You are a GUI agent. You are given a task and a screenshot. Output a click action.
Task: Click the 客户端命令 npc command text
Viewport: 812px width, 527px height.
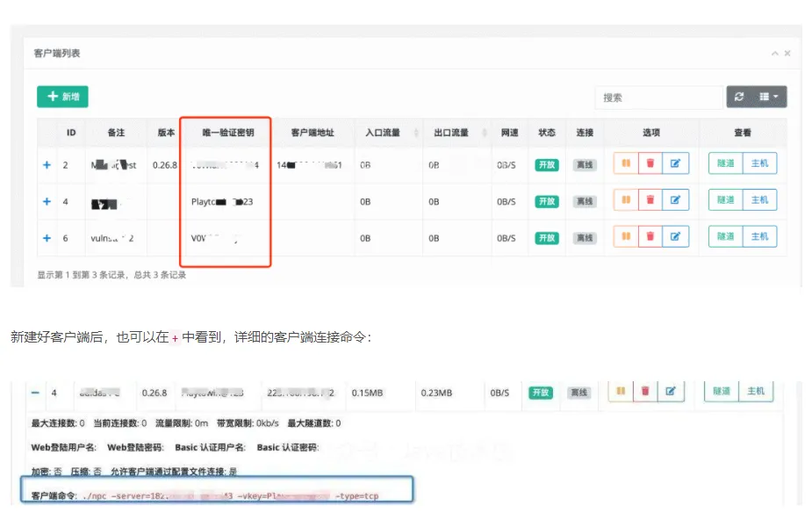click(231, 496)
